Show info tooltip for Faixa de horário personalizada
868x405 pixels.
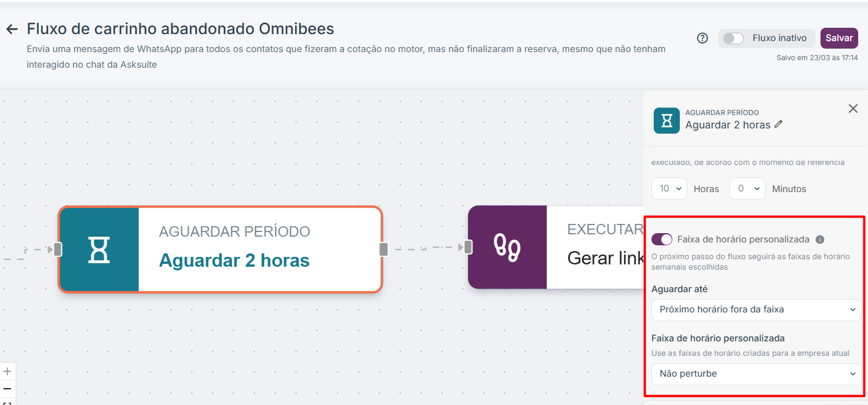(x=819, y=240)
